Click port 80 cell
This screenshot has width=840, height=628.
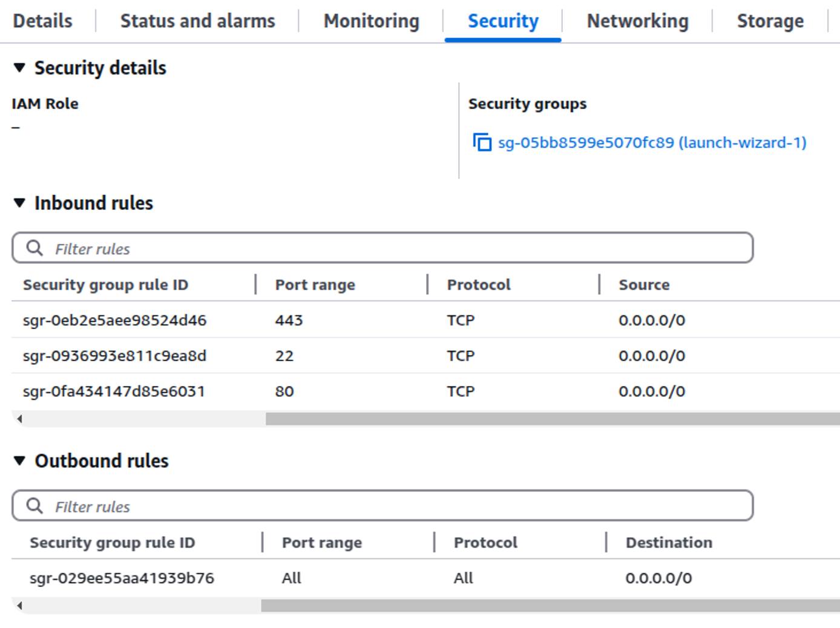[284, 391]
